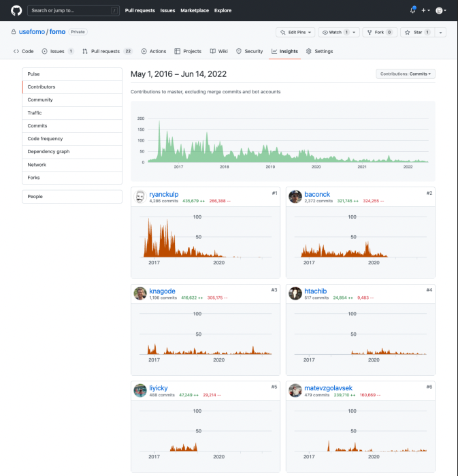This screenshot has height=476, width=458.
Task: Select Community in the insights sidebar
Action: [72, 100]
